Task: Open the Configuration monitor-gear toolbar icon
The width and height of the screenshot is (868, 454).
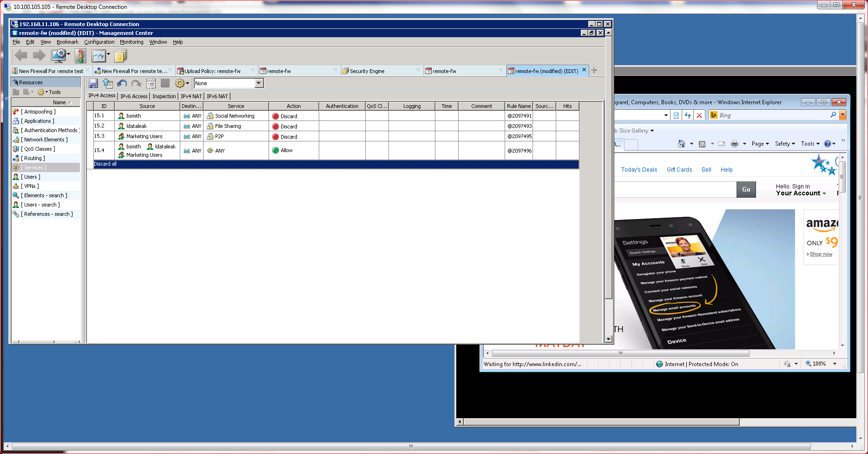Action: [59, 56]
